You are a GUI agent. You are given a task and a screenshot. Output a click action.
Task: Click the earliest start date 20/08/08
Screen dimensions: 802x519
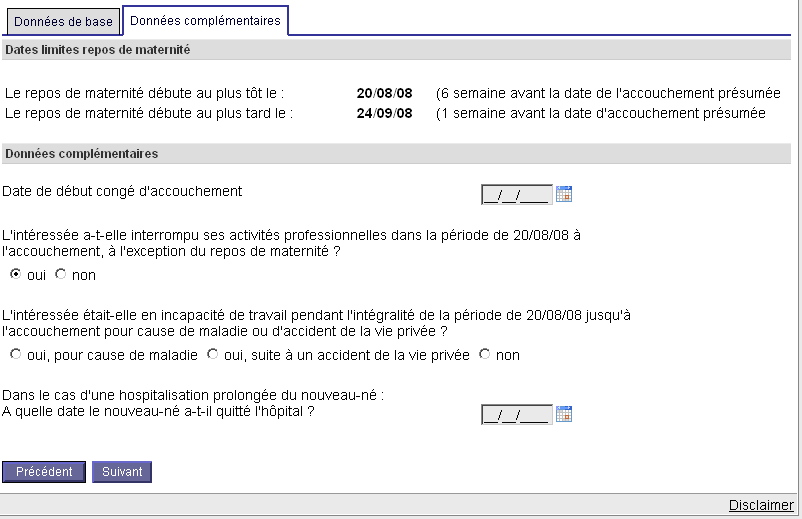[385, 93]
